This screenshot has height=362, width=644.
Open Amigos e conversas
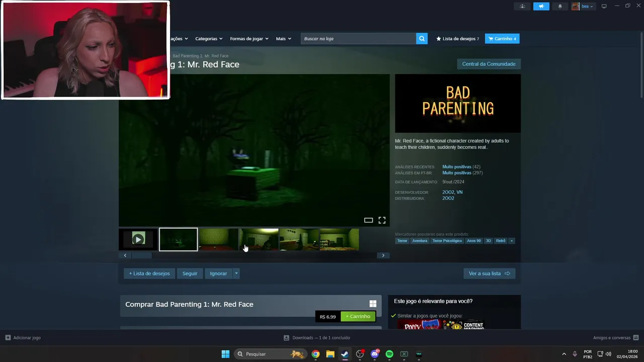click(616, 338)
